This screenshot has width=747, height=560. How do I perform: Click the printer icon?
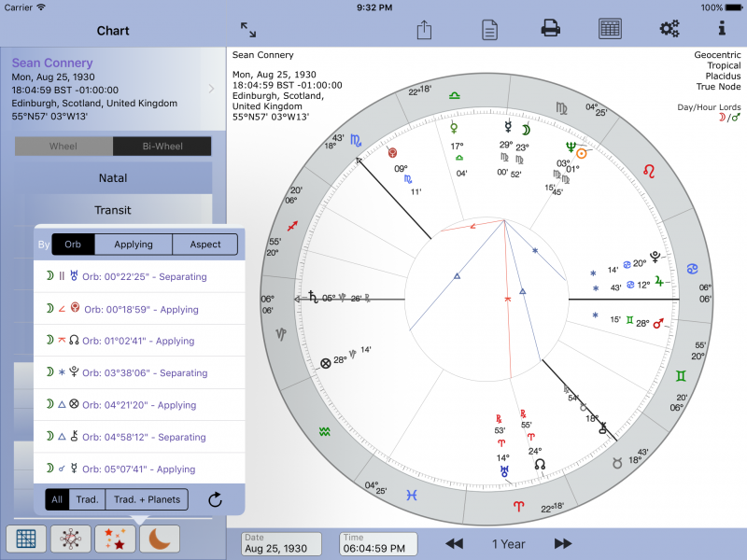tap(551, 29)
